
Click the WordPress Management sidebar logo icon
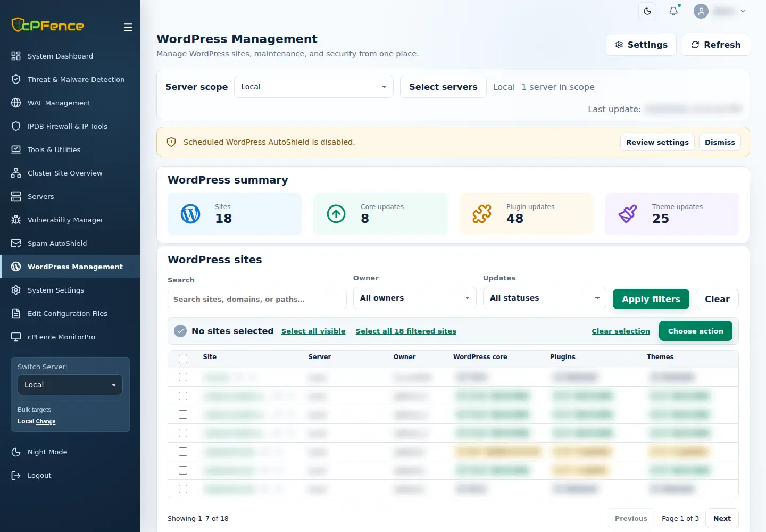[x=16, y=267]
